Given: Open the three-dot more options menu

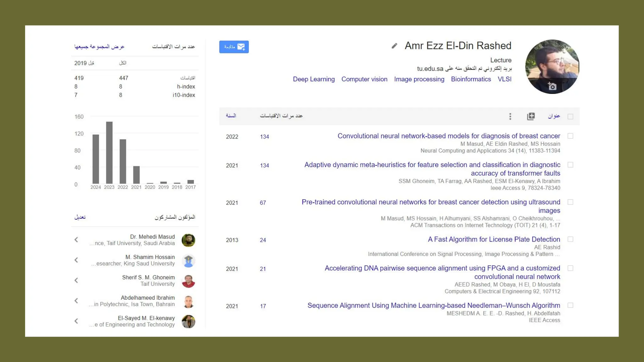Looking at the screenshot, I should point(510,117).
